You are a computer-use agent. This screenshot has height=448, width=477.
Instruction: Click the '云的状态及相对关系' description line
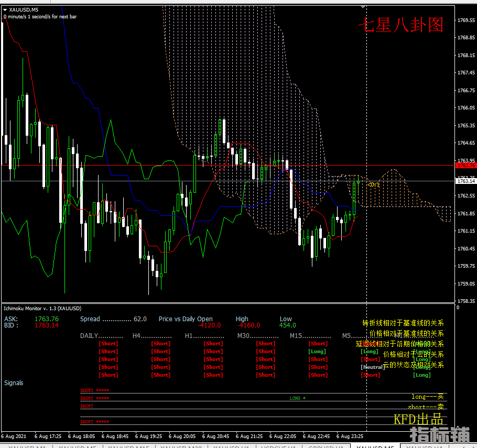pyautogui.click(x=413, y=365)
